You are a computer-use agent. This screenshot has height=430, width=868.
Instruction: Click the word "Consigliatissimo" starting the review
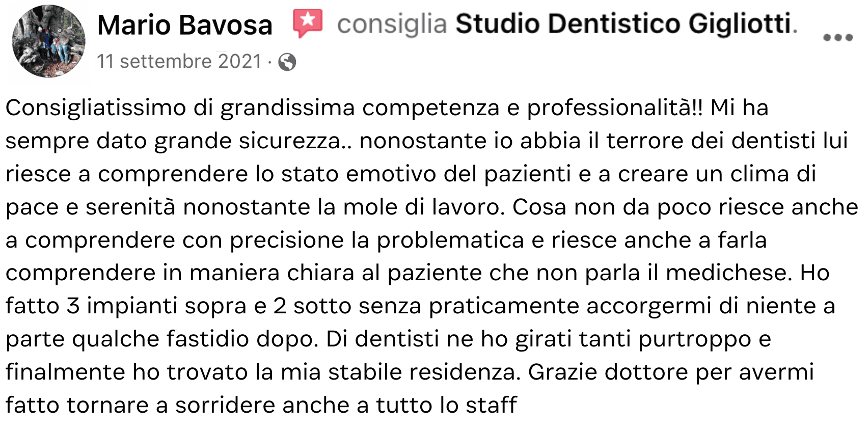[95, 108]
